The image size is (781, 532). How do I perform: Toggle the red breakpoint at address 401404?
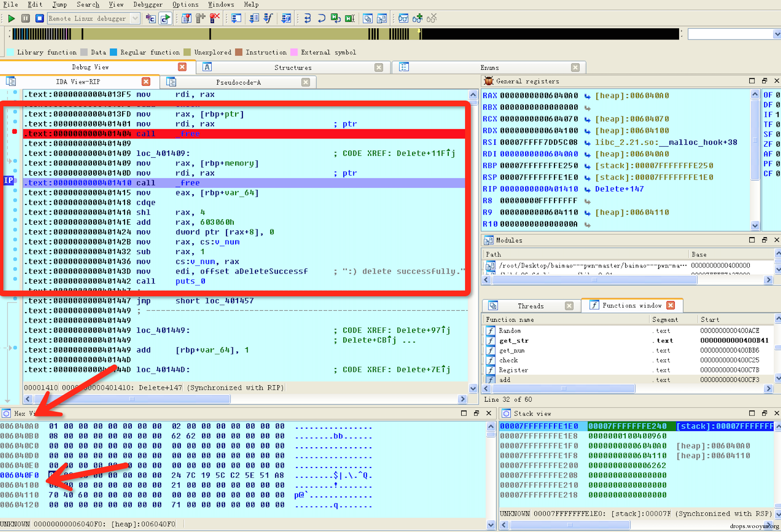(x=14, y=131)
